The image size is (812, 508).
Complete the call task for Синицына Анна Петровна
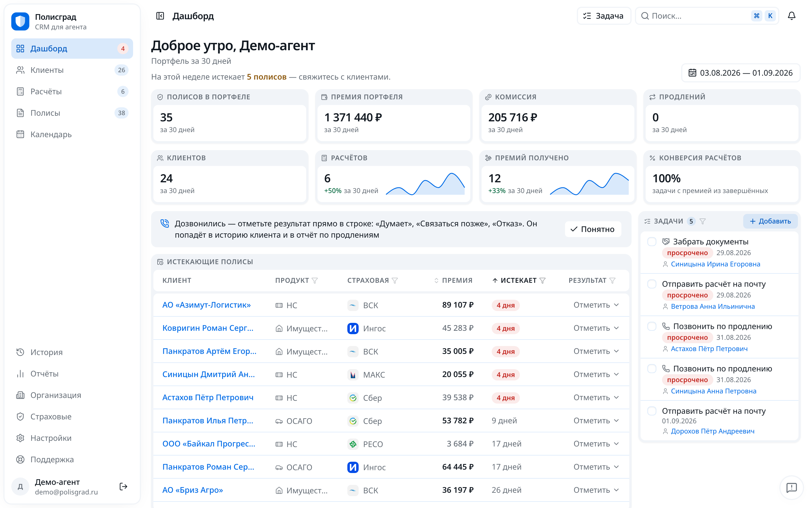pyautogui.click(x=652, y=369)
